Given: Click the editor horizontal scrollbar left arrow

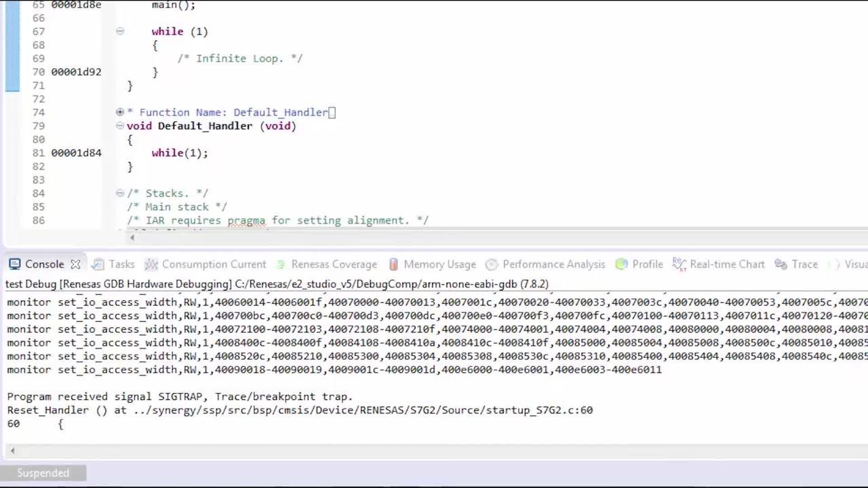Looking at the screenshot, I should coord(132,237).
